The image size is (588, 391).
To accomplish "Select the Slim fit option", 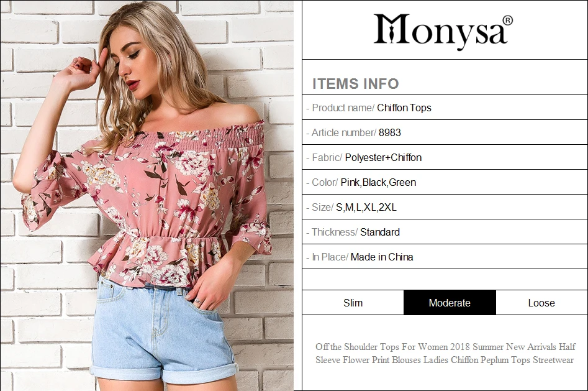I will coord(353,303).
